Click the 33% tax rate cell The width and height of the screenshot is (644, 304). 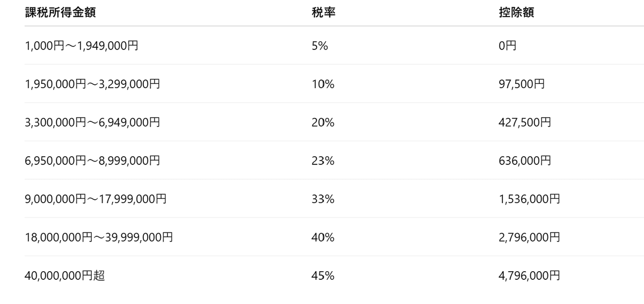pos(323,199)
